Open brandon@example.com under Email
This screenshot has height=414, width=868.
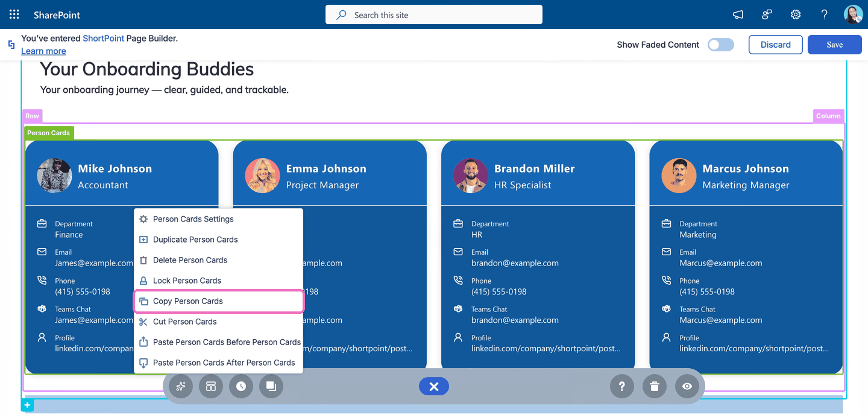(515, 263)
